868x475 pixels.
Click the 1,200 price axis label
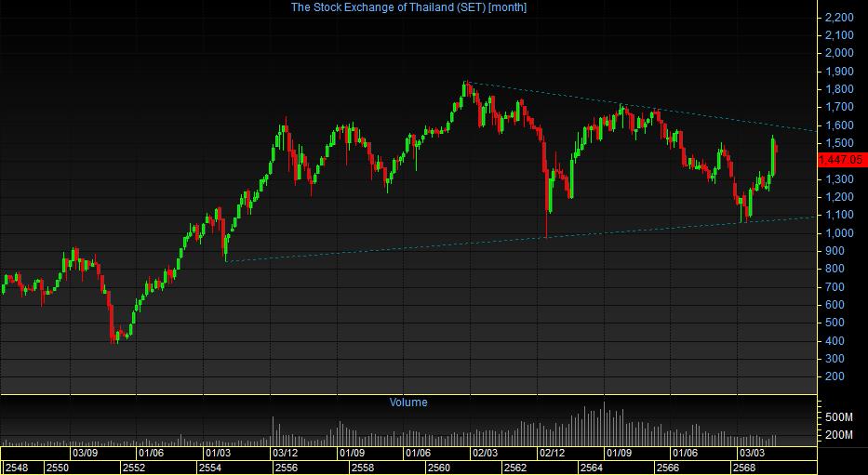pos(838,197)
